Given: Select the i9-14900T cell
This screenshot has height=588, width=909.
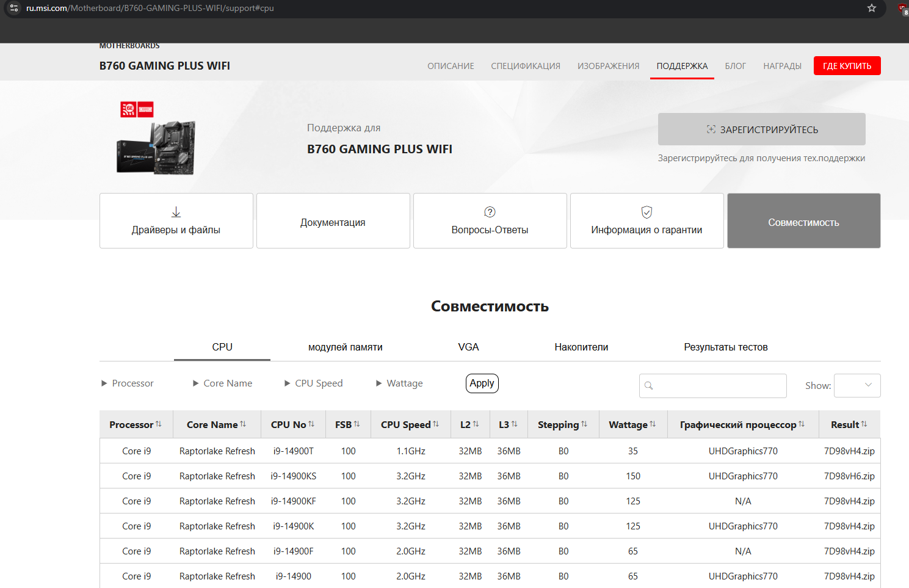Looking at the screenshot, I should coord(294,451).
